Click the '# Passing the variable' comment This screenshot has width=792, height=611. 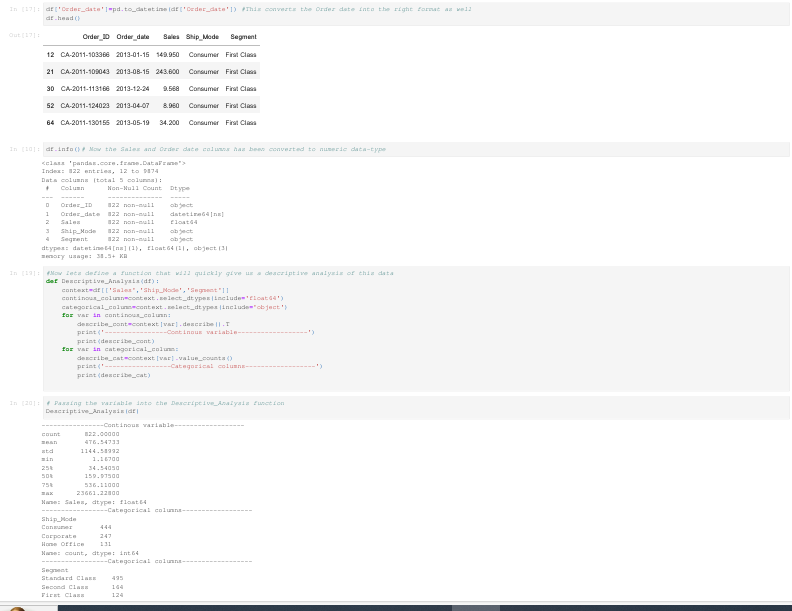(165, 403)
